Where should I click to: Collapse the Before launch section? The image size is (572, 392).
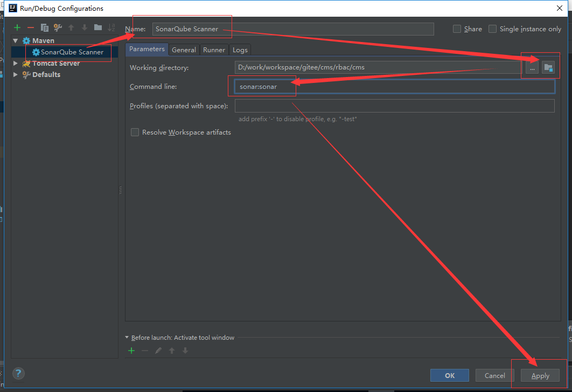127,337
